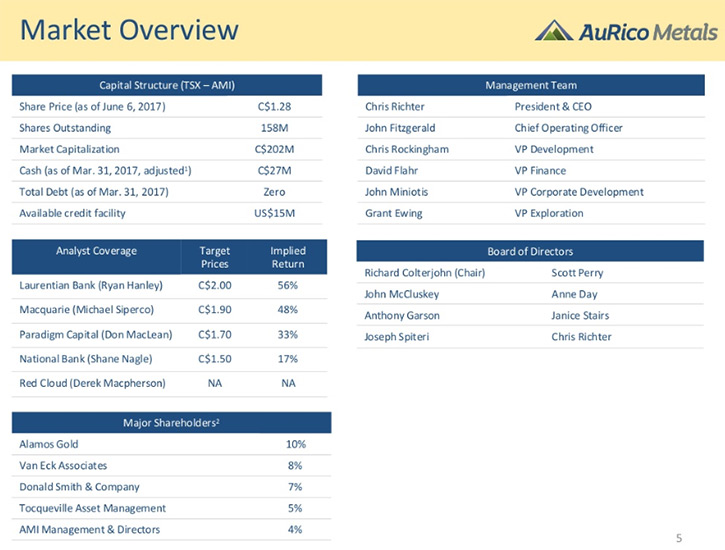This screenshot has width=725, height=550.
Task: Select 'Alamos Gold' shareholder row
Action: point(171,444)
